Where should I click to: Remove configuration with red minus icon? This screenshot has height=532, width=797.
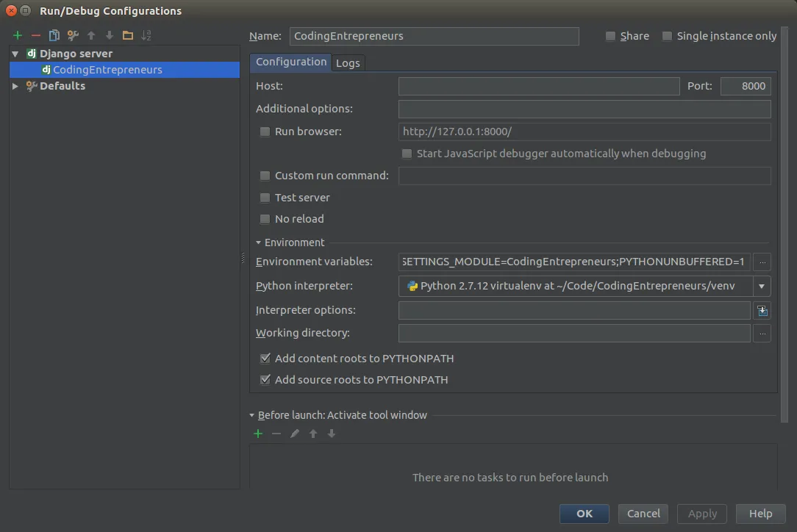[35, 35]
